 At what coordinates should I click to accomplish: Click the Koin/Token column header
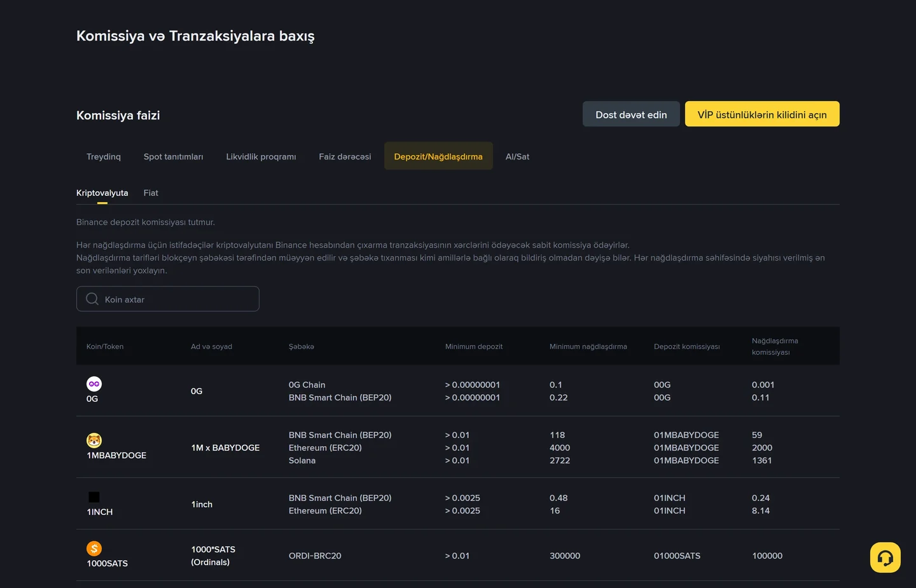point(105,346)
